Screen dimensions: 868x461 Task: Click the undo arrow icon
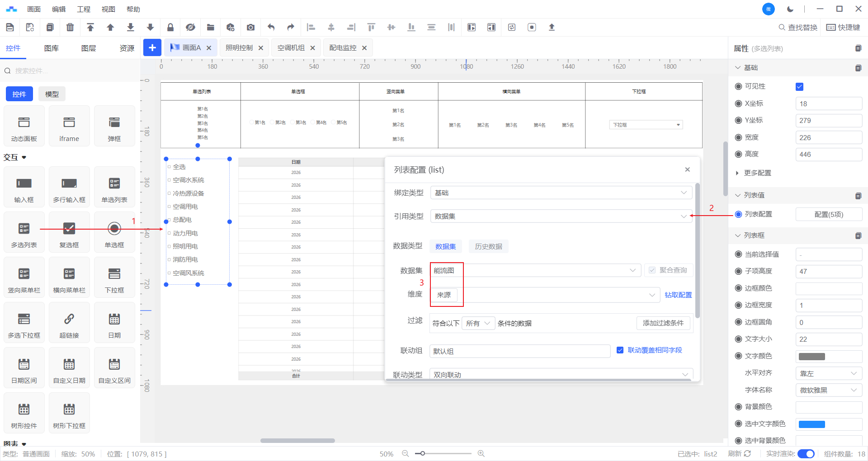pyautogui.click(x=271, y=27)
